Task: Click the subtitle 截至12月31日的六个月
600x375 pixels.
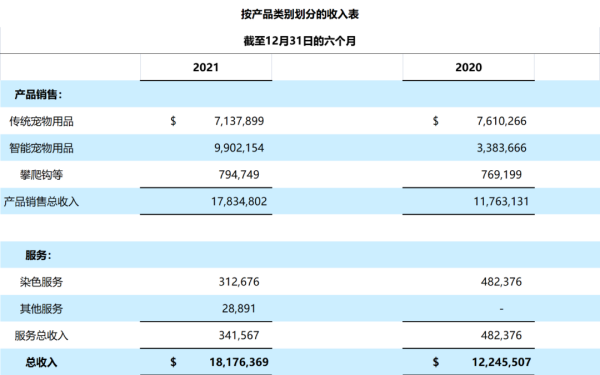Action: click(x=300, y=41)
